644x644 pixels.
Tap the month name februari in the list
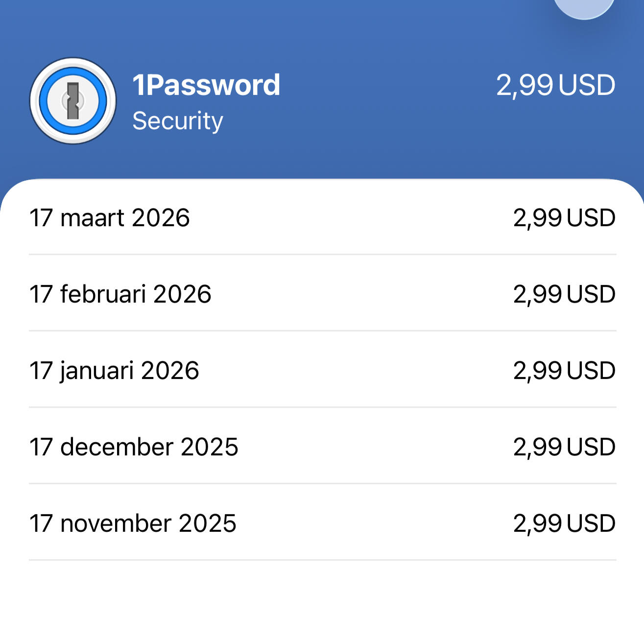click(103, 294)
